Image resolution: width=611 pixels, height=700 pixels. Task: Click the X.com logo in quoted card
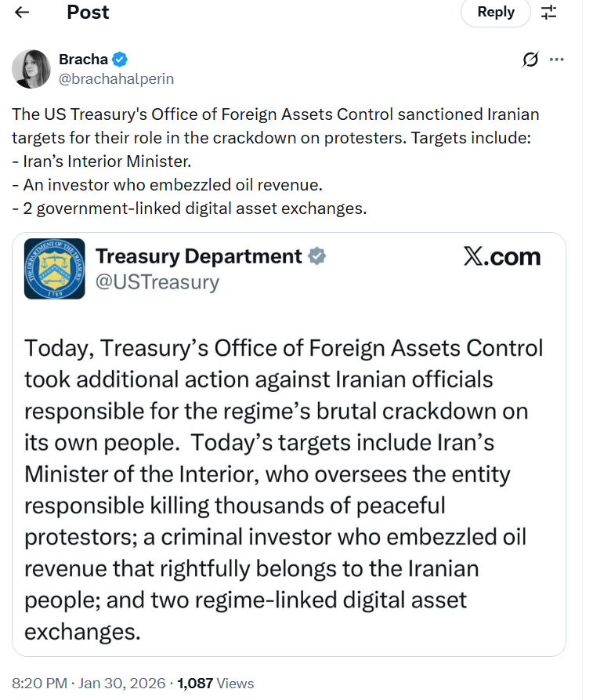[x=501, y=256]
